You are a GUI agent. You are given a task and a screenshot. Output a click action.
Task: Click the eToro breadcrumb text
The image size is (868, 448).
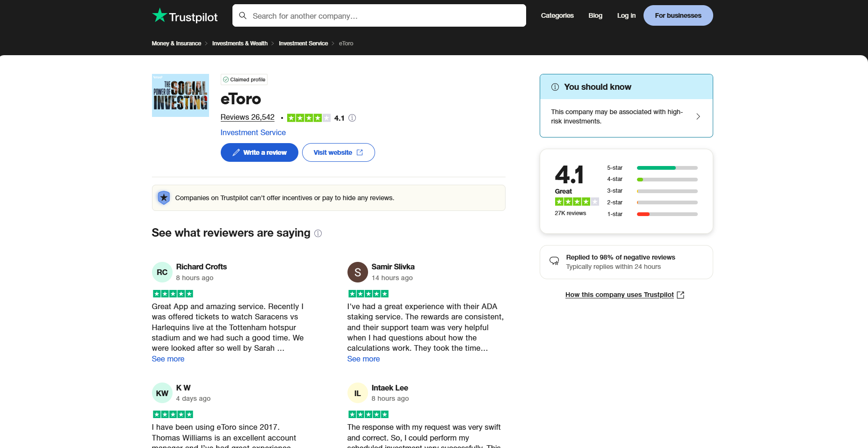pos(346,43)
